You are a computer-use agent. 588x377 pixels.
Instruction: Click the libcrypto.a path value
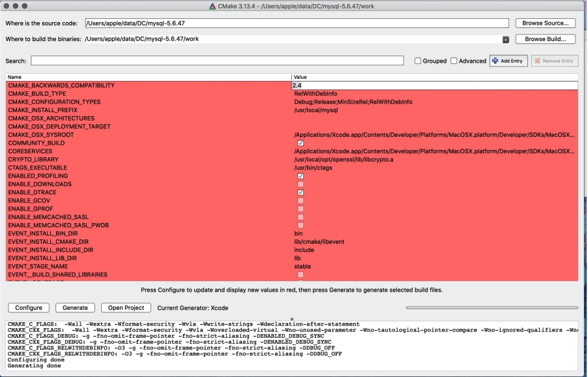point(344,159)
